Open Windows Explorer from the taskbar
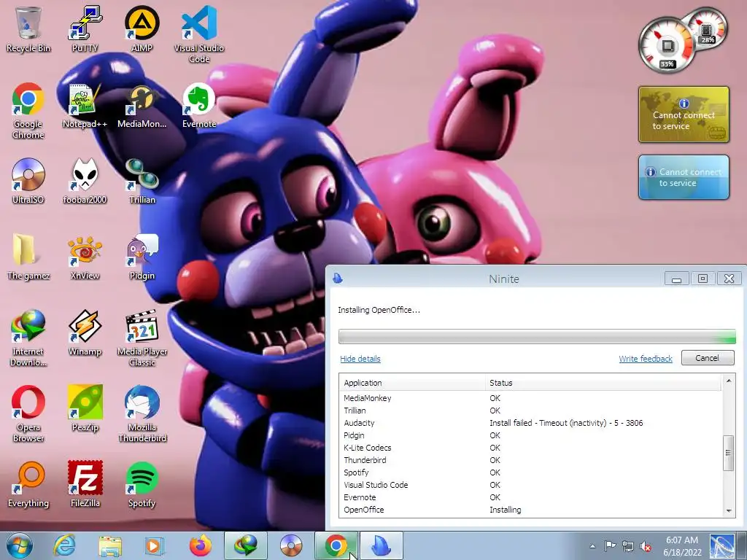747x560 pixels. click(109, 545)
